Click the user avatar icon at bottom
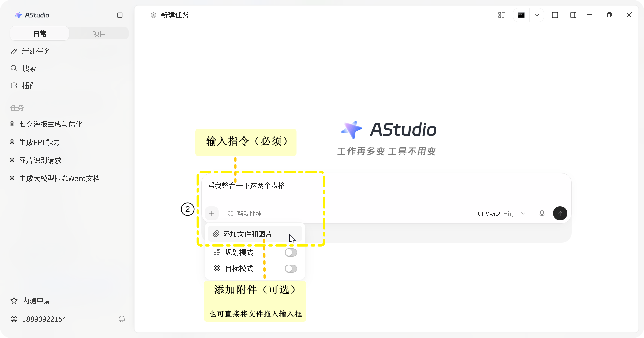 point(14,319)
